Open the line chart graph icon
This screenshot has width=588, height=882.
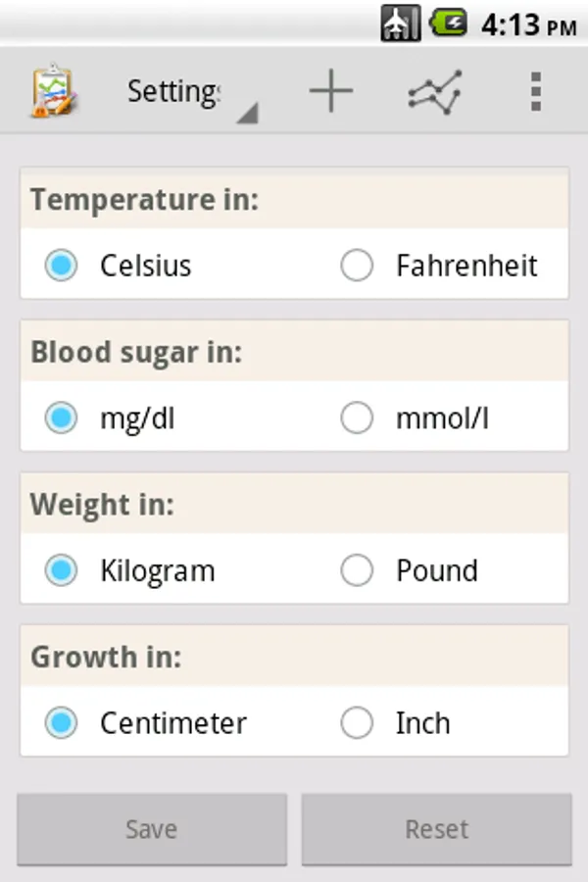point(434,91)
